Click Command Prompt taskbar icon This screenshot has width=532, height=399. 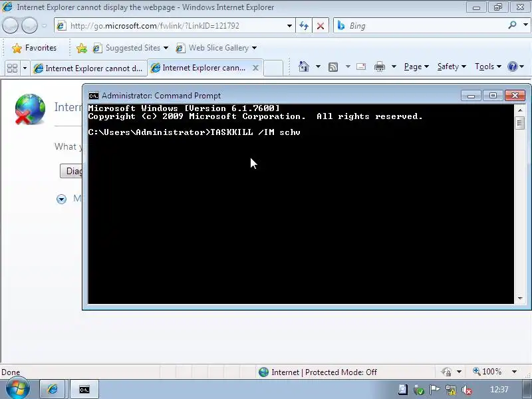point(84,390)
